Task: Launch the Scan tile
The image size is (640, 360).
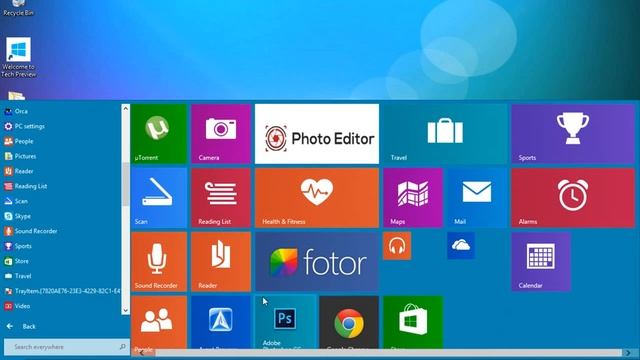Action: pos(159,198)
